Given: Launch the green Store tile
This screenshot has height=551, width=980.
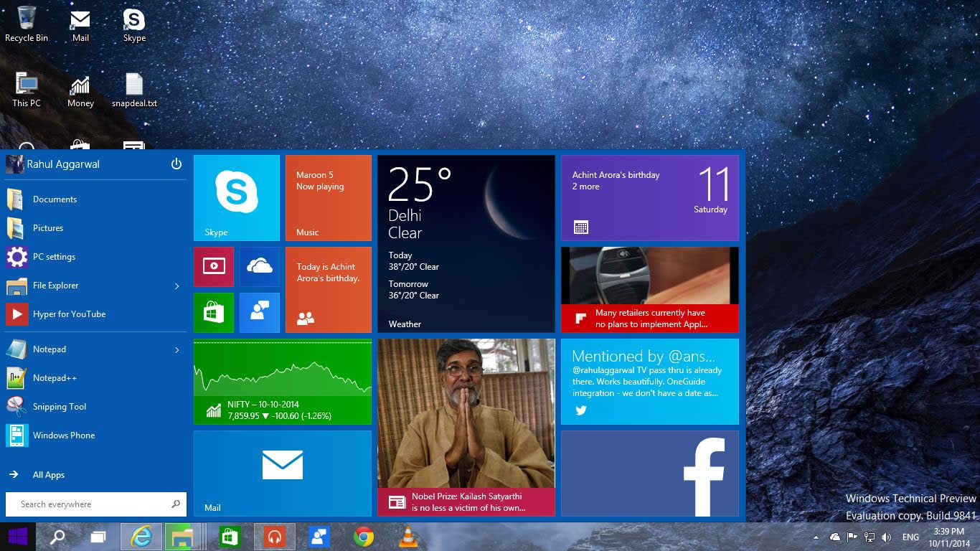Looking at the screenshot, I should [x=213, y=312].
